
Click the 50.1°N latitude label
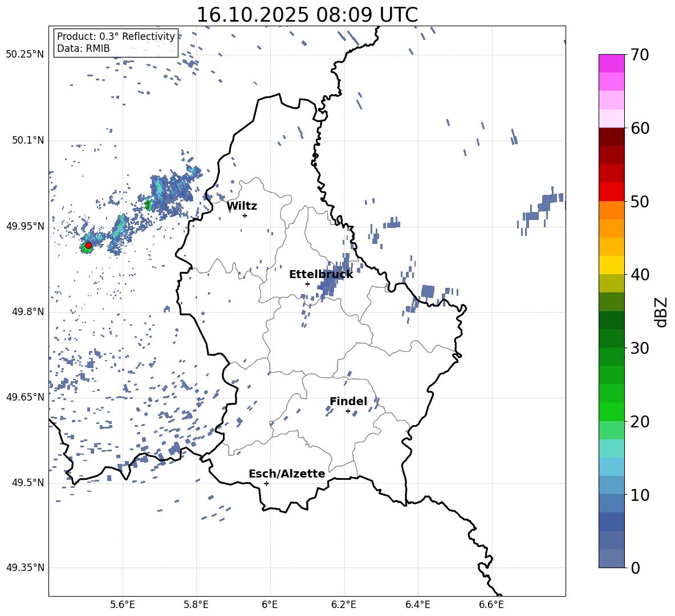[x=28, y=140]
